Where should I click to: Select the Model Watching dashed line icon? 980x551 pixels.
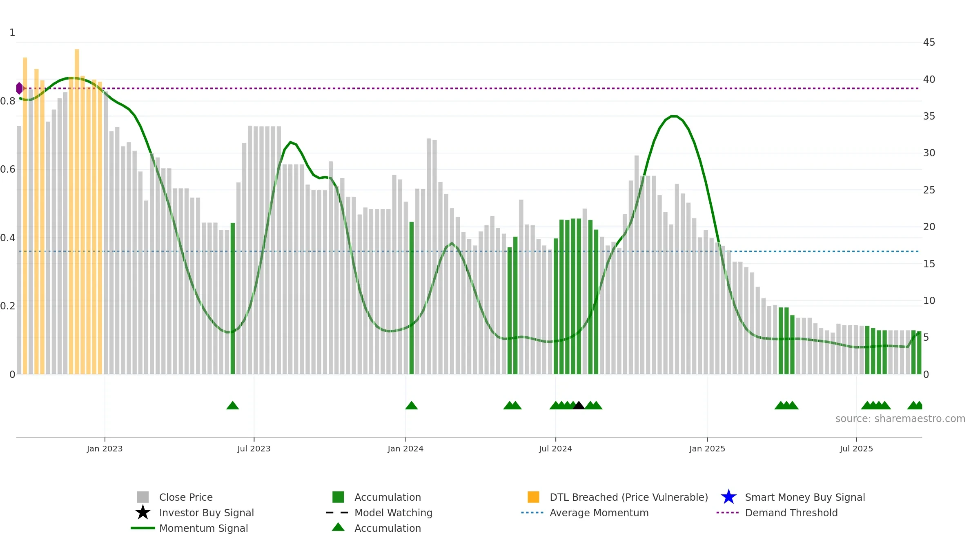tap(337, 513)
